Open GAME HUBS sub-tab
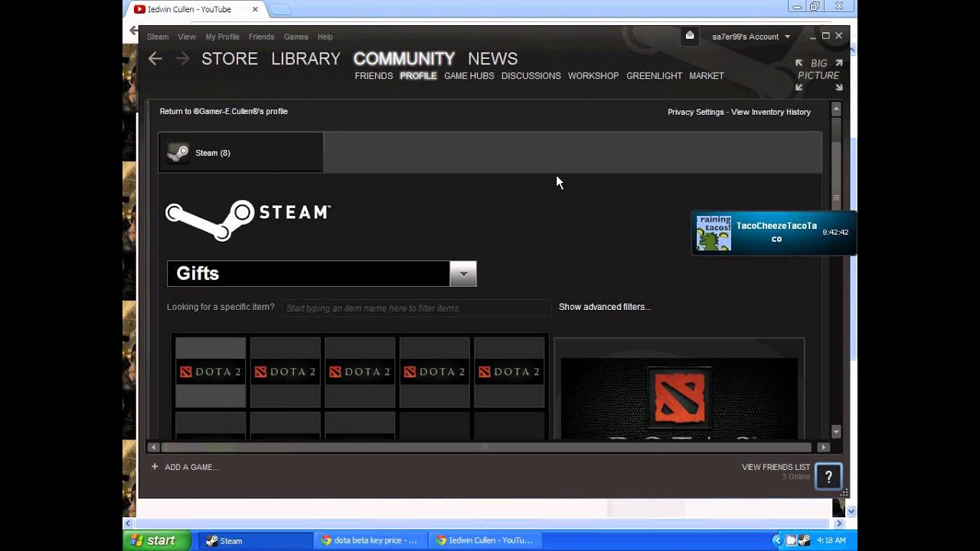Viewport: 980px width, 551px height. click(469, 76)
